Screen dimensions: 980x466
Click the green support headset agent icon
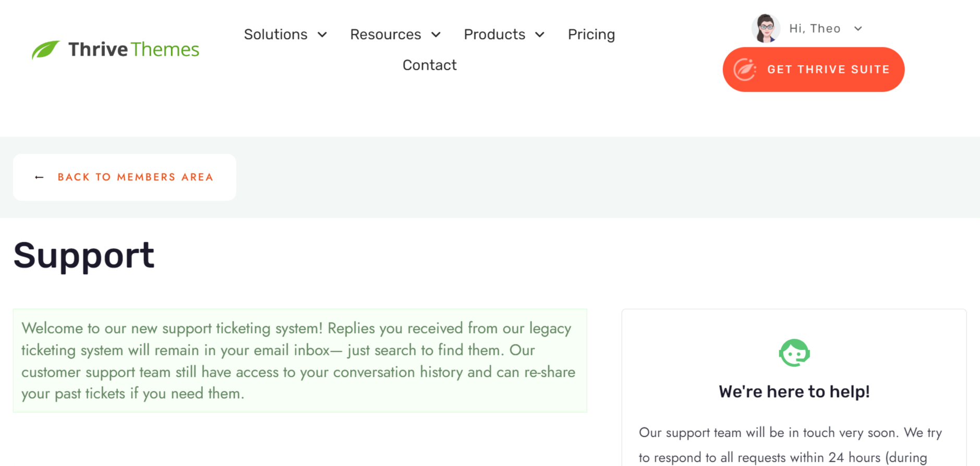(794, 353)
